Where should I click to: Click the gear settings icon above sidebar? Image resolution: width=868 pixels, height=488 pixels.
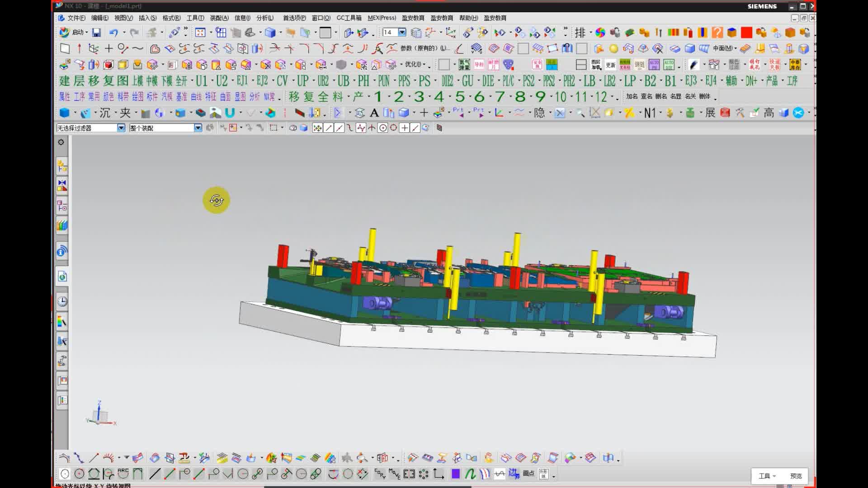61,142
